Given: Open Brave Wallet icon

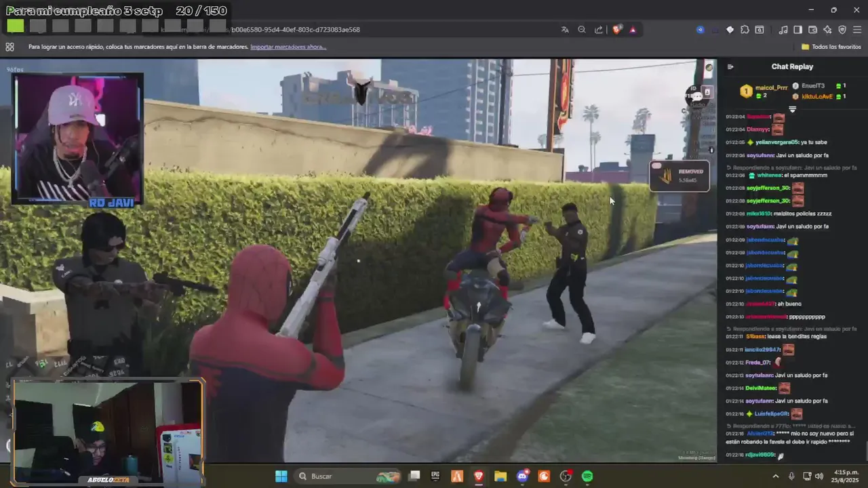Looking at the screenshot, I should tap(813, 30).
